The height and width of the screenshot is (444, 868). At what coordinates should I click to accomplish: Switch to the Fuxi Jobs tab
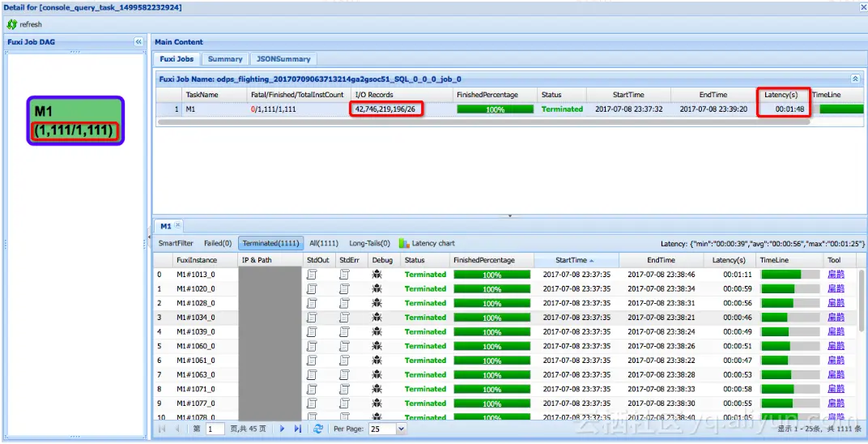pyautogui.click(x=177, y=58)
